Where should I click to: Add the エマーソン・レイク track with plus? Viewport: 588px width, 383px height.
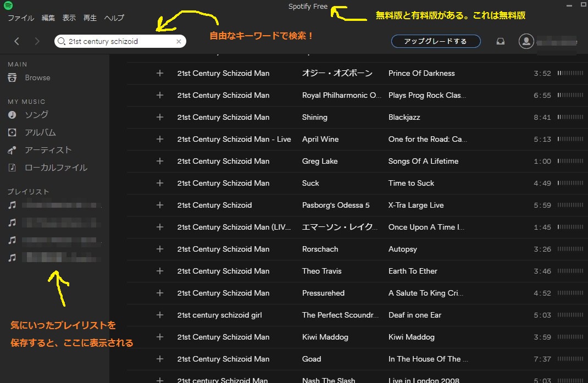tap(160, 227)
